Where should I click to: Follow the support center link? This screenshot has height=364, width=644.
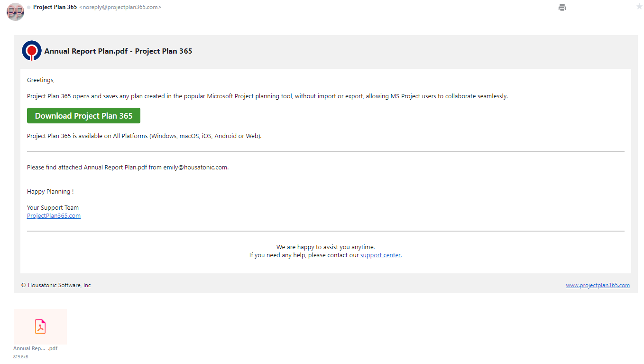pyautogui.click(x=380, y=255)
